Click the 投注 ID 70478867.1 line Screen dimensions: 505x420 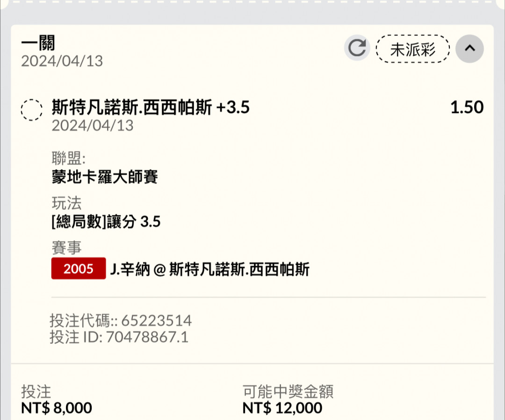click(x=119, y=337)
